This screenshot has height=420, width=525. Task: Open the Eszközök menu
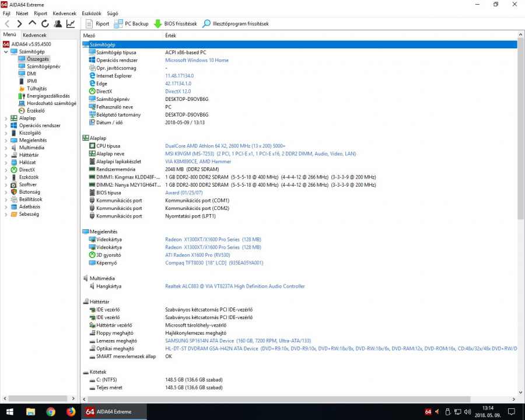(x=92, y=13)
